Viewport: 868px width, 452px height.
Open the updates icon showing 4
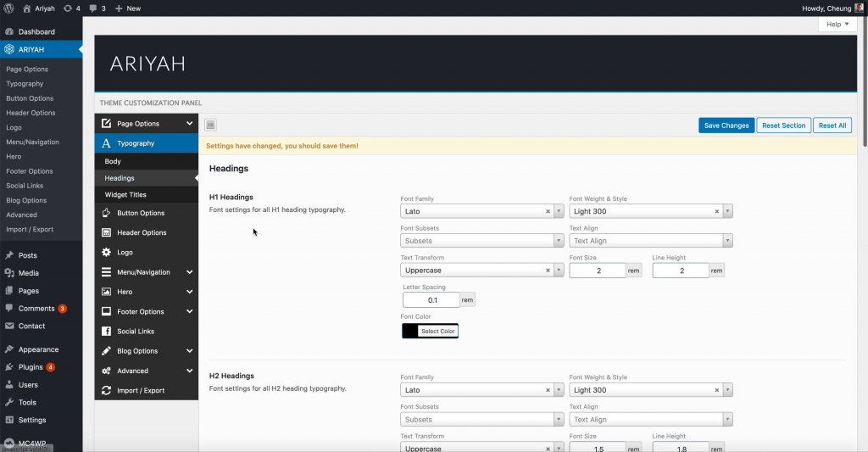[x=68, y=8]
